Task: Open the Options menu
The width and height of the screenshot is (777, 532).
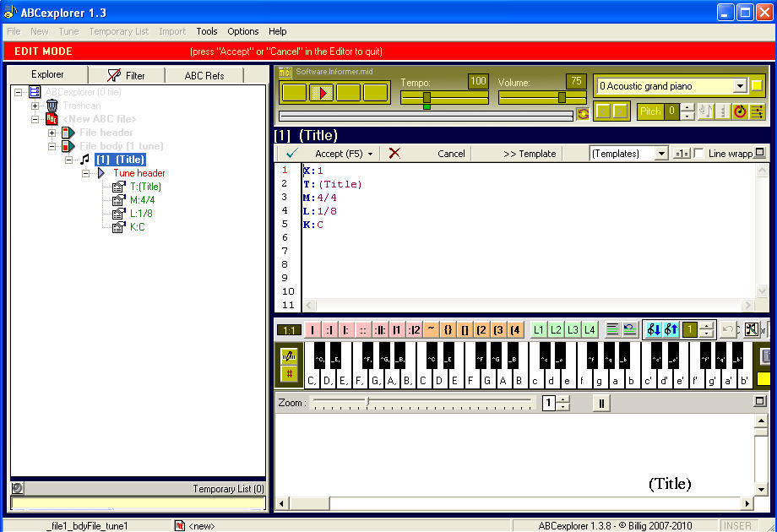Action: point(243,31)
